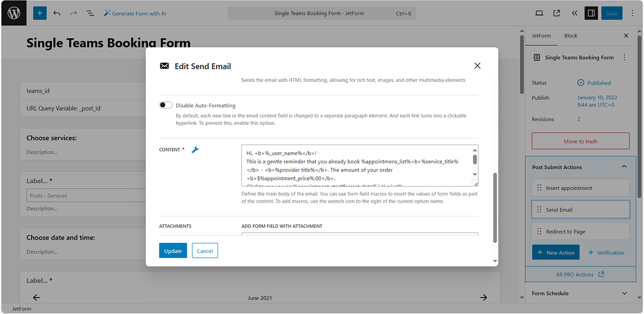
Task: View the form in new tab
Action: [557, 13]
